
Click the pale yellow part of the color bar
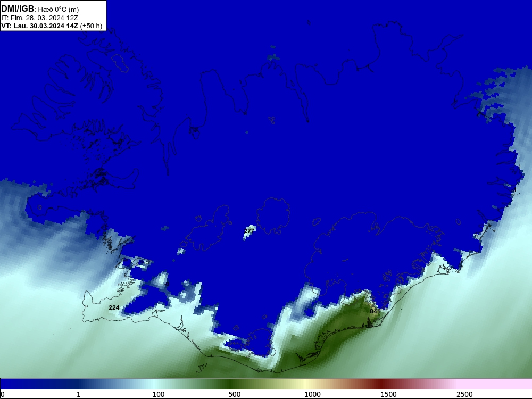click(x=305, y=384)
